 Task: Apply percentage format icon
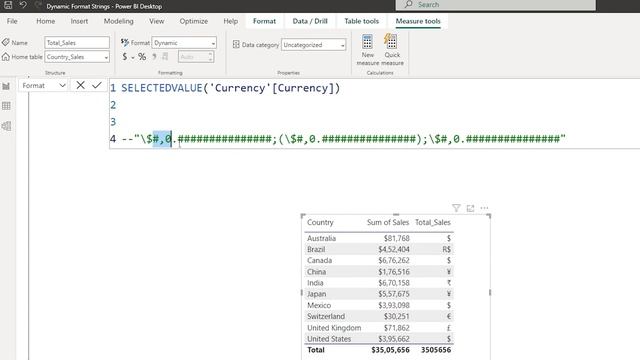(x=142, y=57)
